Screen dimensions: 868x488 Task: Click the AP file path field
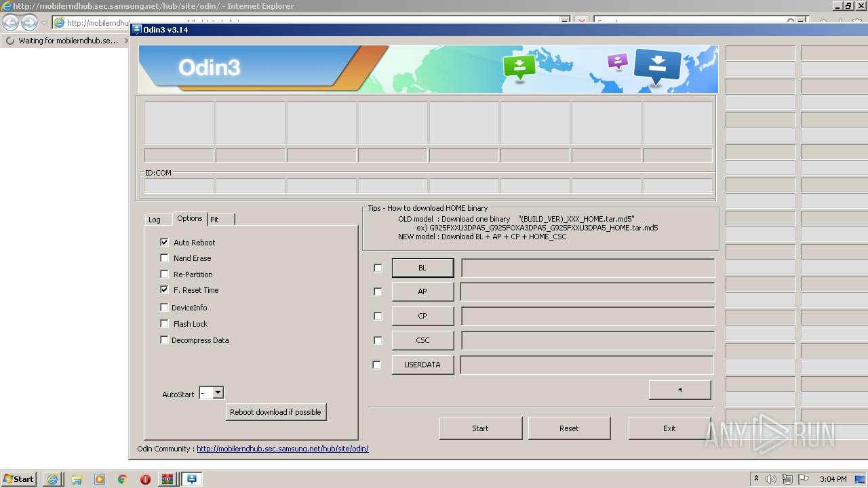point(587,291)
